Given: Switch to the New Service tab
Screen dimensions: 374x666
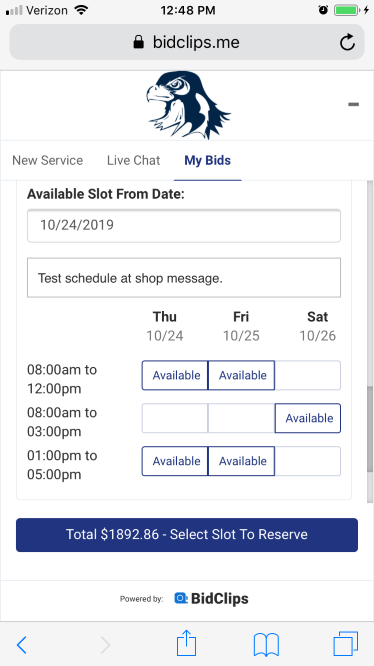Looking at the screenshot, I should (x=48, y=160).
